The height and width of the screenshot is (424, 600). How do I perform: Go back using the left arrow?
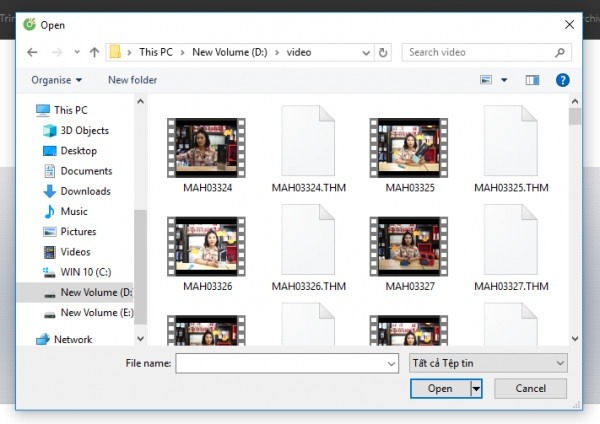[32, 52]
